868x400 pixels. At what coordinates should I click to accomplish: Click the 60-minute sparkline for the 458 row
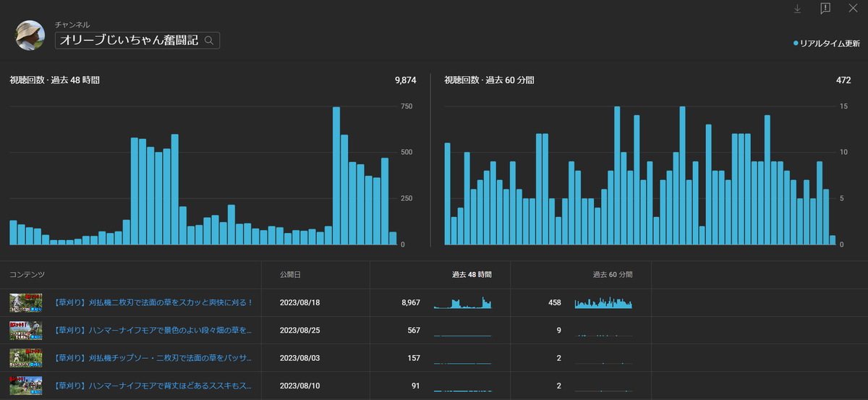(x=603, y=303)
